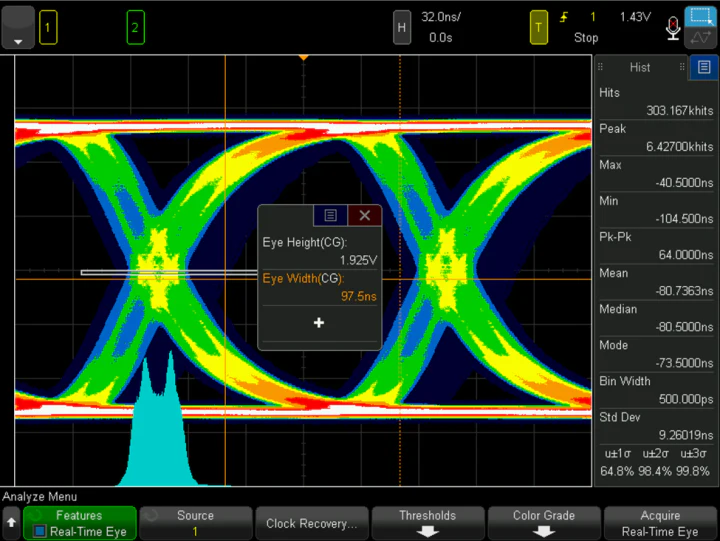Select the 0.0s delay value
Screen dimensions: 720x541
[441, 38]
